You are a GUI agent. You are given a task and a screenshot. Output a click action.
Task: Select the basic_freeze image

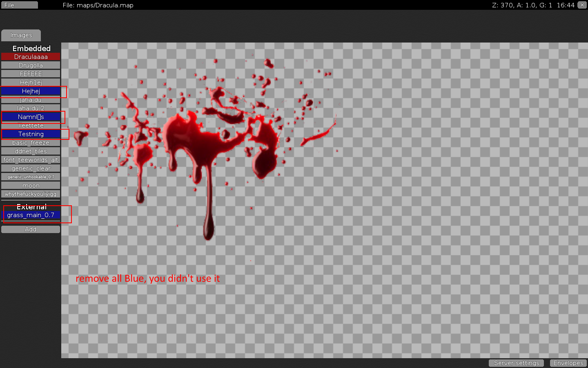point(31,142)
